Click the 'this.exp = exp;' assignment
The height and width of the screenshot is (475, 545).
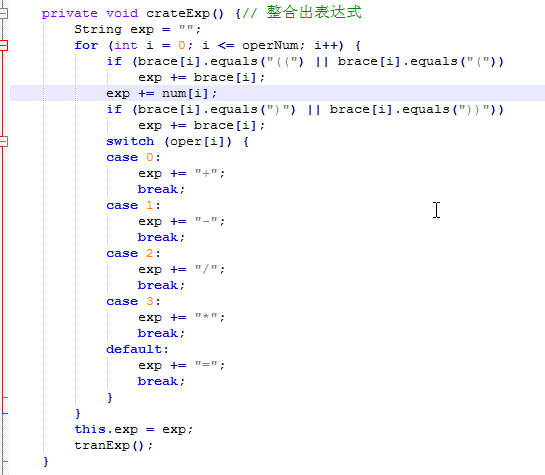[x=133, y=429]
